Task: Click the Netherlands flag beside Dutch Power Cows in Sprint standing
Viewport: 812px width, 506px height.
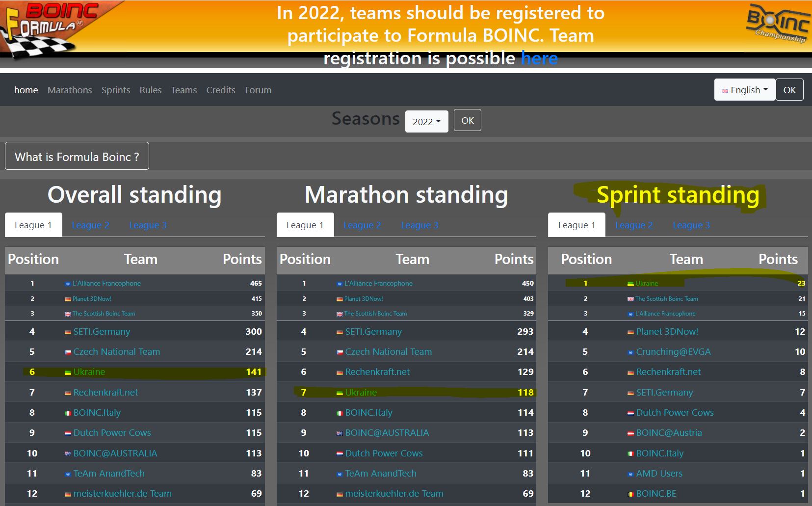Action: pyautogui.click(x=631, y=413)
